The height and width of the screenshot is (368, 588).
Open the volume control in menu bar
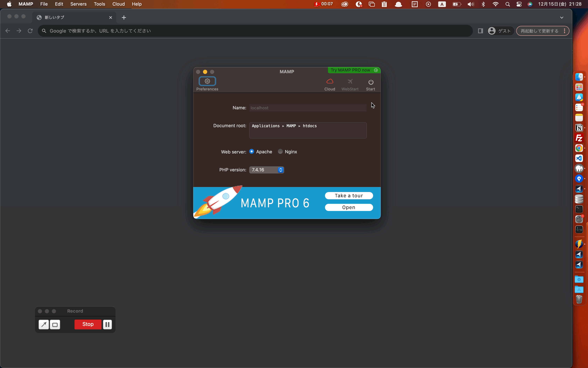(x=471, y=4)
